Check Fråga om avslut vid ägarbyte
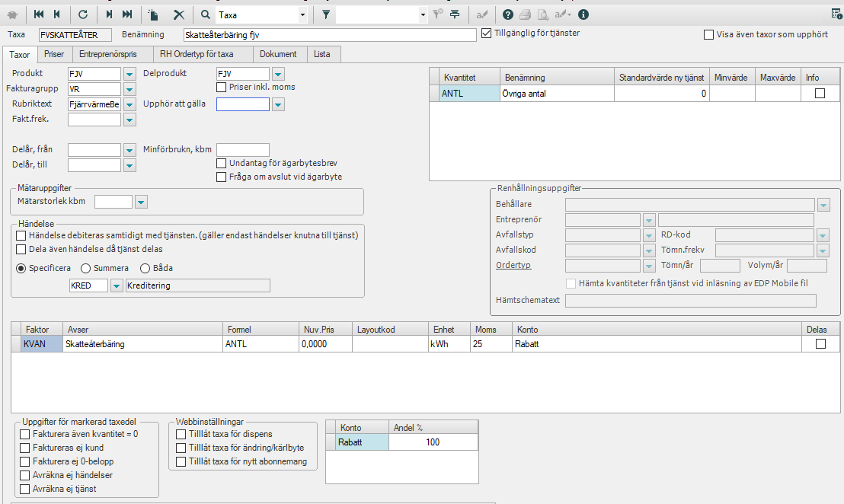Viewport: 844px width, 504px height. (221, 177)
